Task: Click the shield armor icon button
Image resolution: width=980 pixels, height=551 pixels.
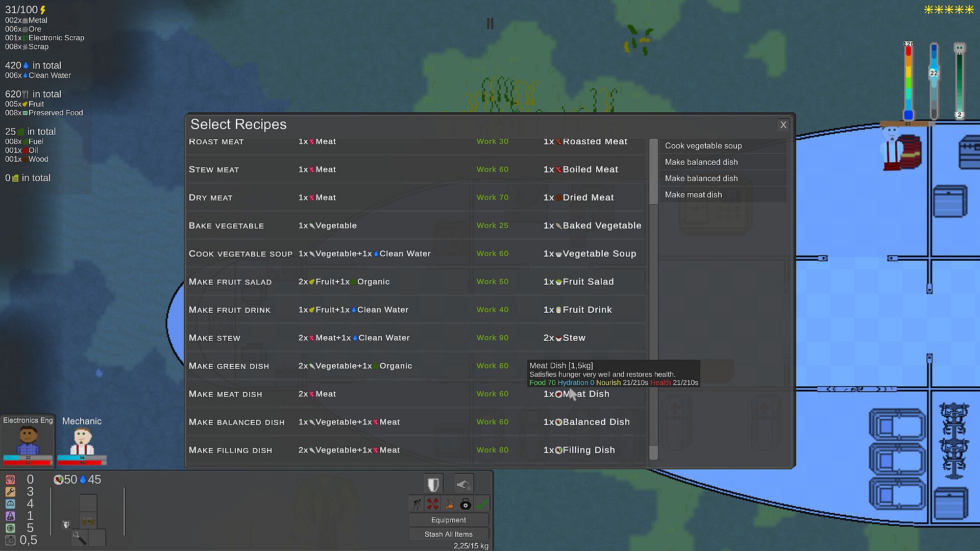Action: pos(433,484)
